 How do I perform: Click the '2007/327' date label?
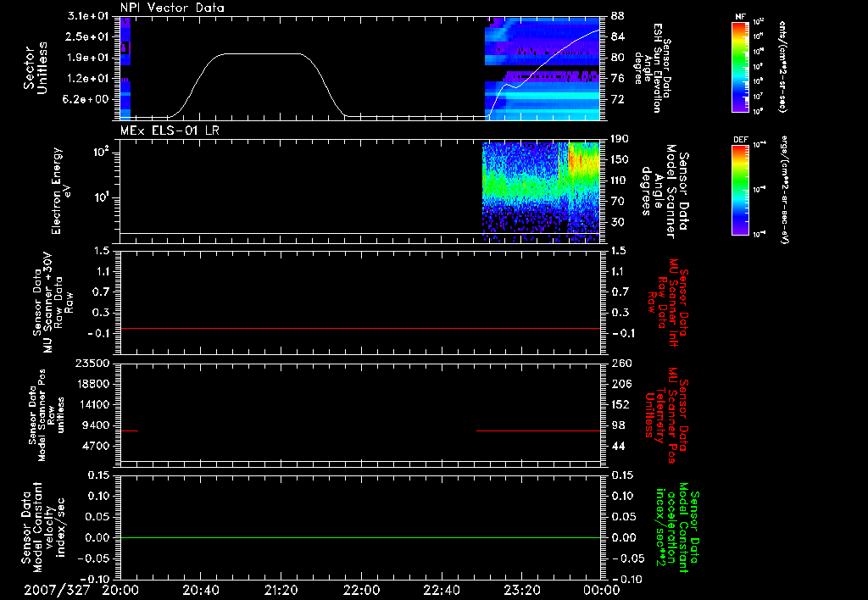(57, 590)
